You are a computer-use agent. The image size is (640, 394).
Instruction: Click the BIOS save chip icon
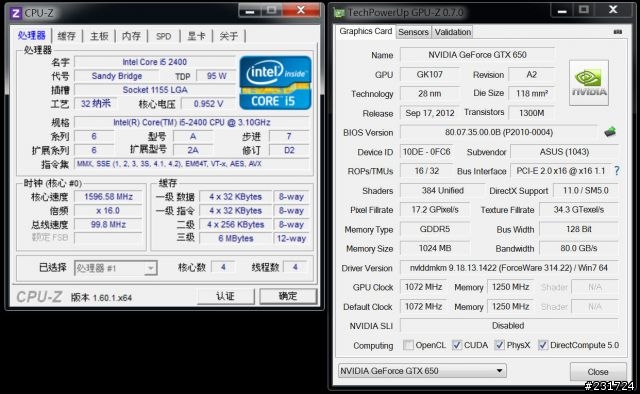pos(610,132)
